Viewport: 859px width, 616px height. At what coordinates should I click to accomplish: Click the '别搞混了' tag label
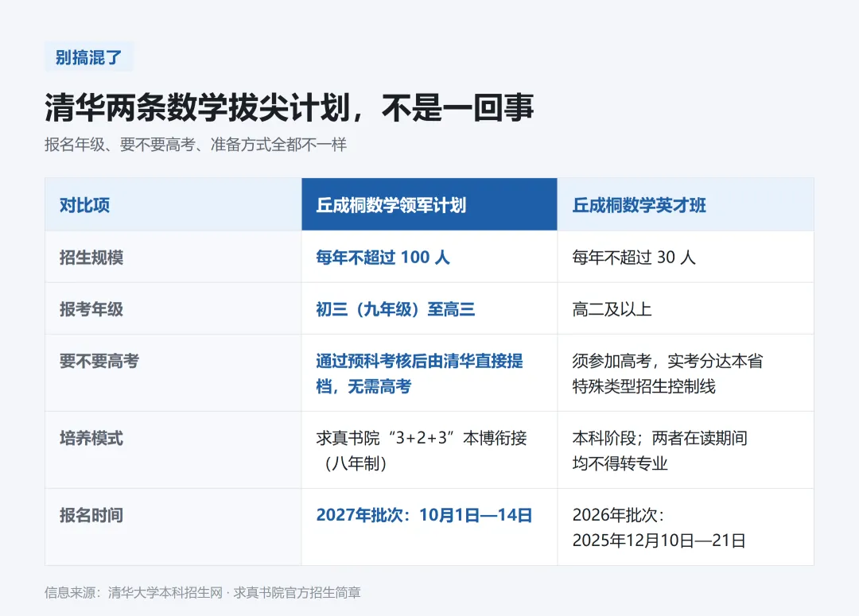point(89,57)
